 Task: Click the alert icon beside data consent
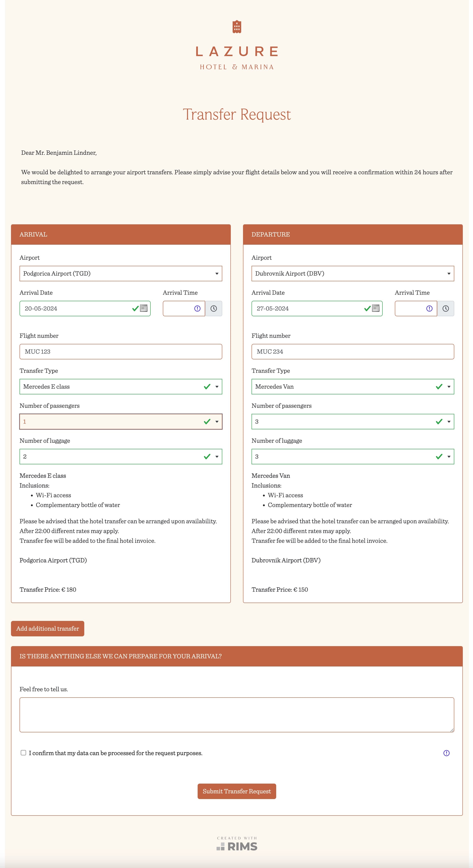point(446,753)
